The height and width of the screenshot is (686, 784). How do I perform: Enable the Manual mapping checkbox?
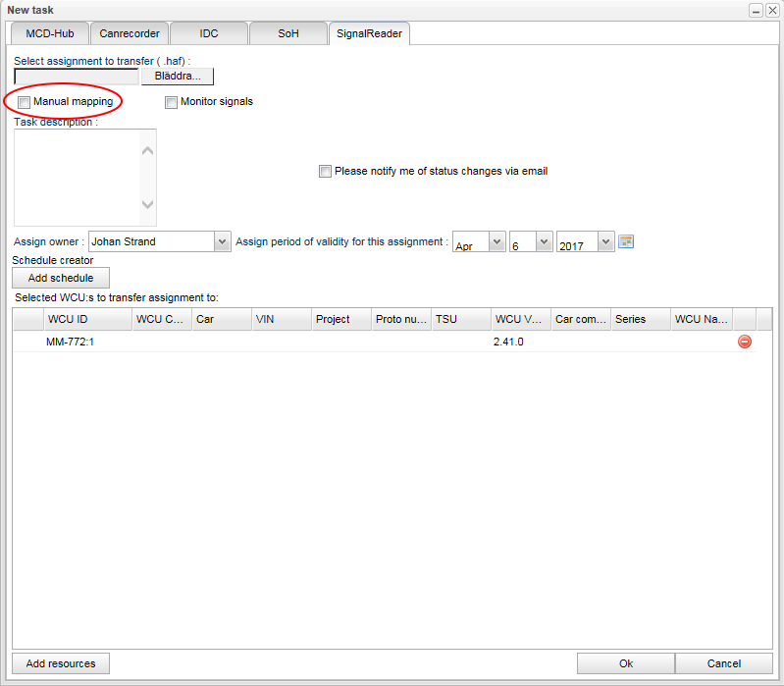pyautogui.click(x=24, y=102)
